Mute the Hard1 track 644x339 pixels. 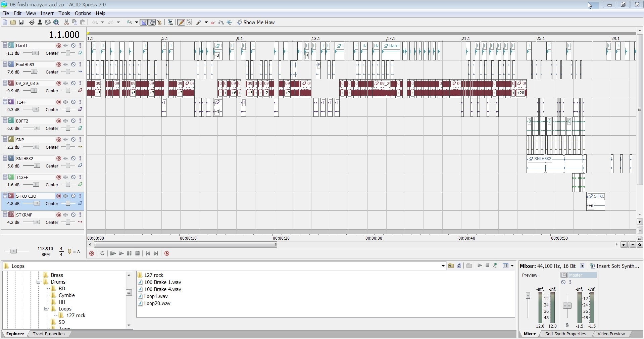point(73,46)
